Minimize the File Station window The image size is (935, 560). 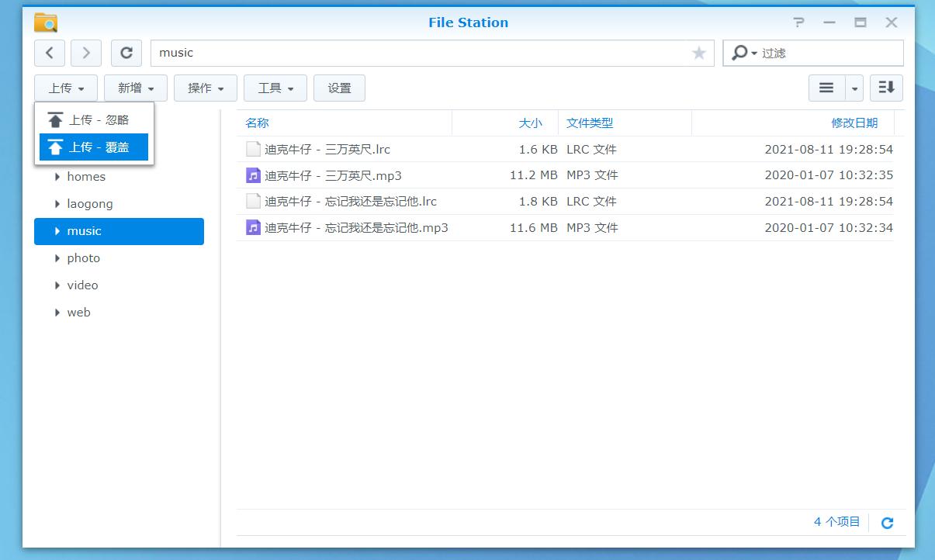[829, 22]
